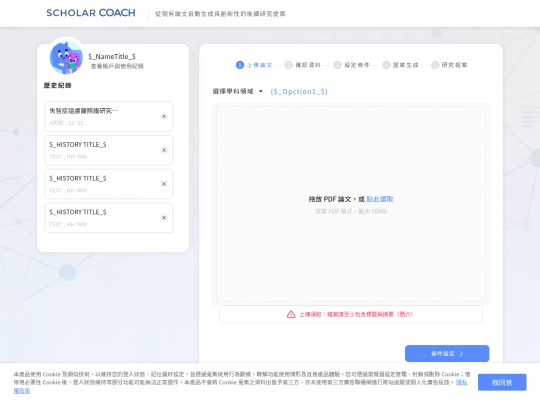Open 查看帳戶與使用紀錄 account link
This screenshot has height=405, width=540.
(117, 66)
